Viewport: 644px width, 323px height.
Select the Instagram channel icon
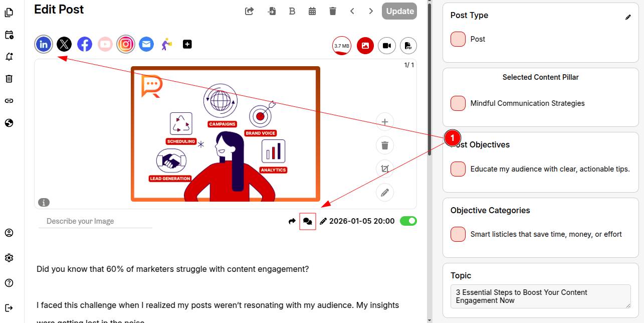[x=126, y=45]
